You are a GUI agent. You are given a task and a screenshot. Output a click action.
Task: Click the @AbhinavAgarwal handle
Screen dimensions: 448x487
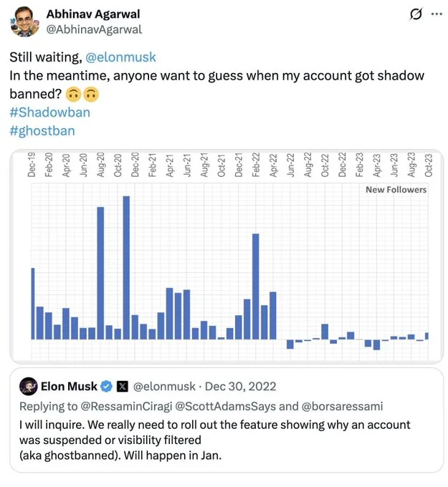94,29
